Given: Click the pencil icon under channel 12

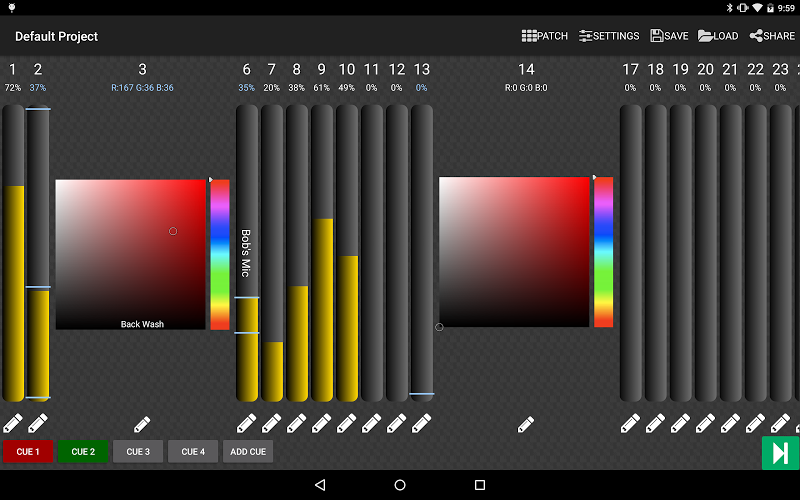Looking at the screenshot, I should coord(396,423).
